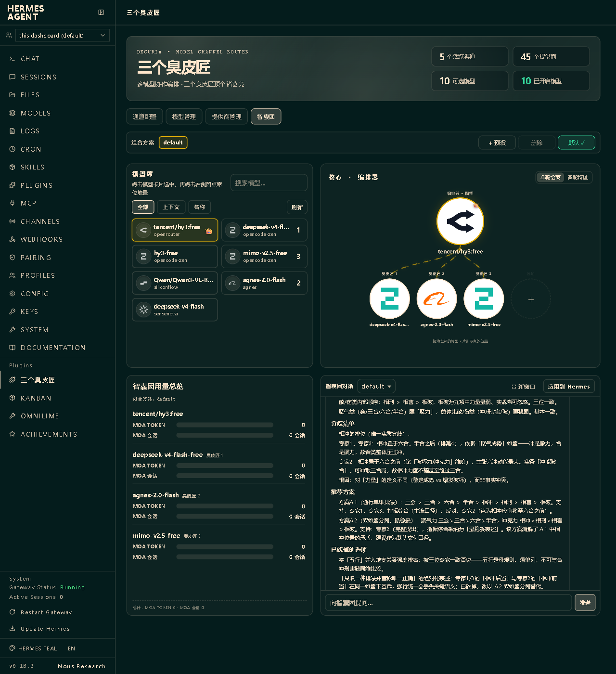Switch mode to 多轮辩证
This screenshot has height=674, width=616.
(x=577, y=178)
